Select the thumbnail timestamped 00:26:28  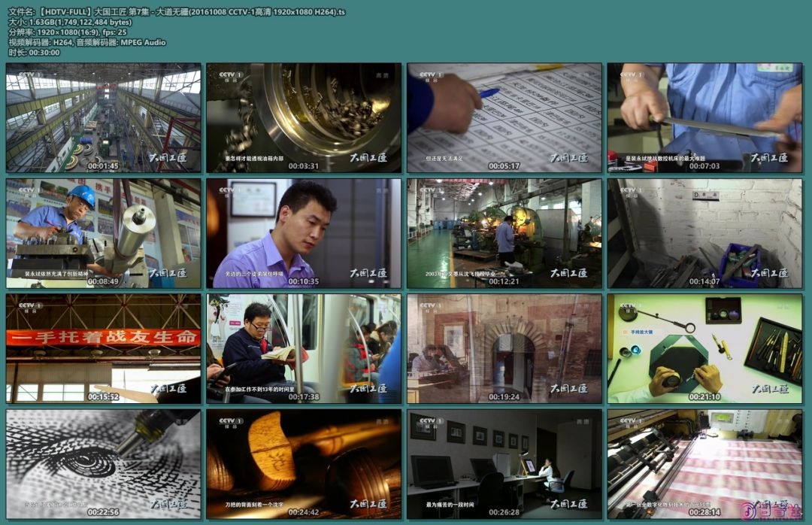pyautogui.click(x=504, y=464)
